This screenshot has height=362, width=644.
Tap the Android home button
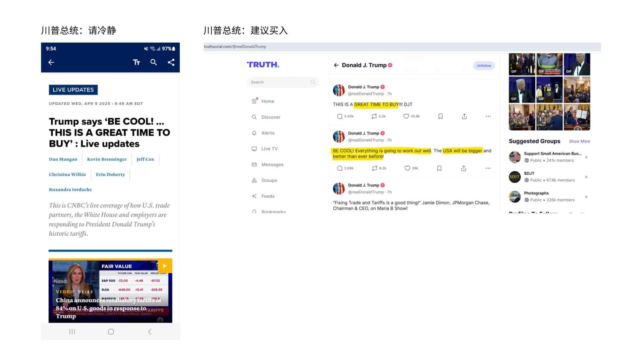pyautogui.click(x=111, y=331)
